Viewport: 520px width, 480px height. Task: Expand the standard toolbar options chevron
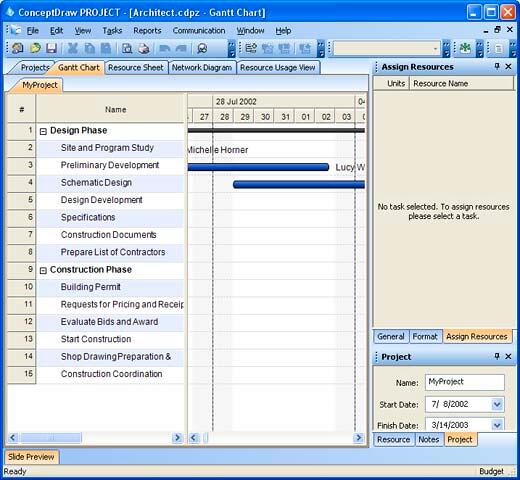coord(232,49)
